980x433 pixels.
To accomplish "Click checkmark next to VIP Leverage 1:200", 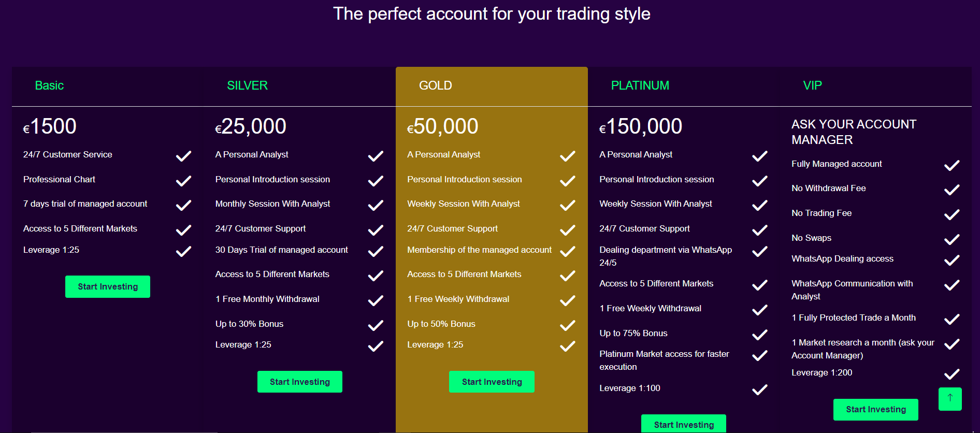I will click(952, 374).
